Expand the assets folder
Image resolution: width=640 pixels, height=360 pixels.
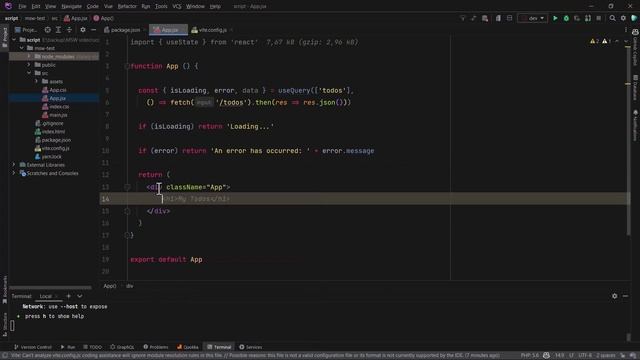[x=36, y=81]
